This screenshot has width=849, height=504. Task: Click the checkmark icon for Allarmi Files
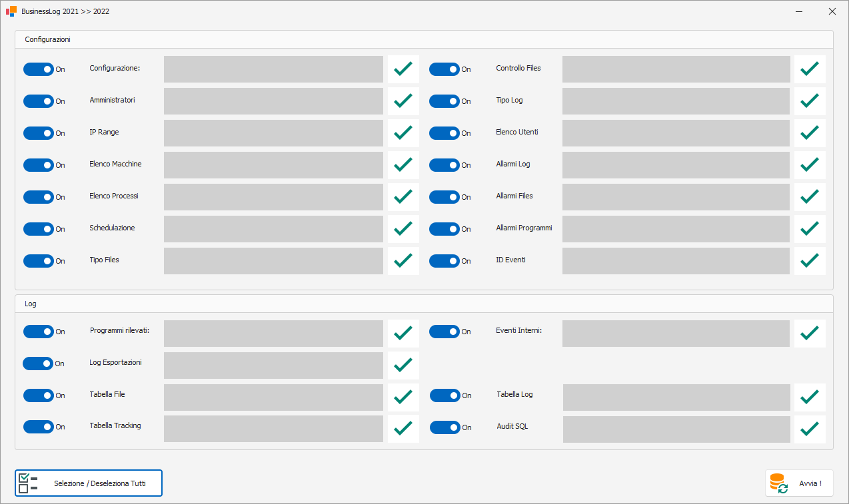[x=810, y=196]
